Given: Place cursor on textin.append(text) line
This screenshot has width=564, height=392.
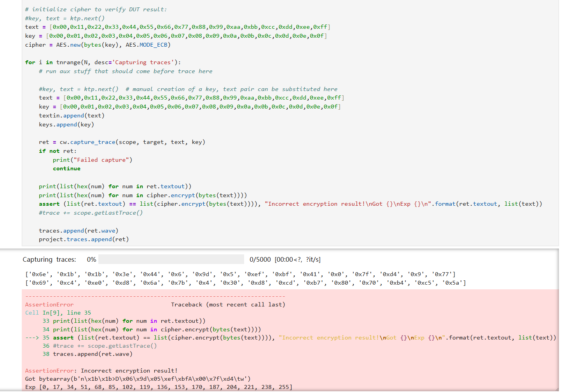Looking at the screenshot, I should [x=72, y=115].
